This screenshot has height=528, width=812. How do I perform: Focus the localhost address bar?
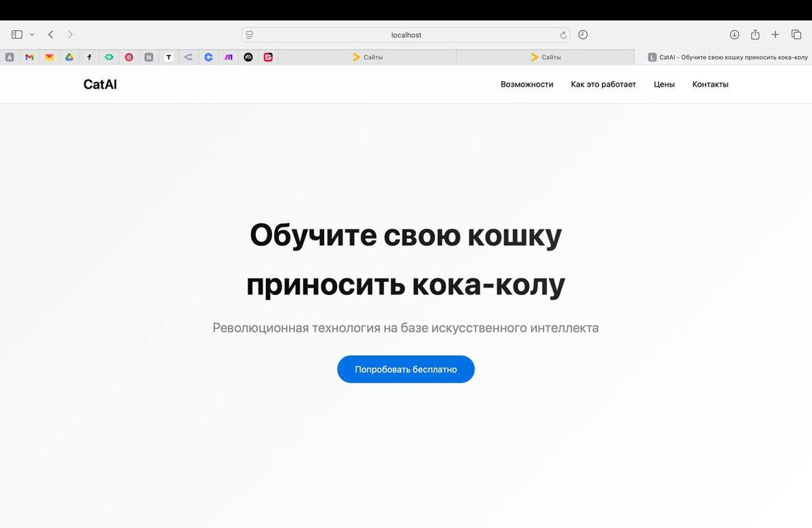(x=406, y=35)
